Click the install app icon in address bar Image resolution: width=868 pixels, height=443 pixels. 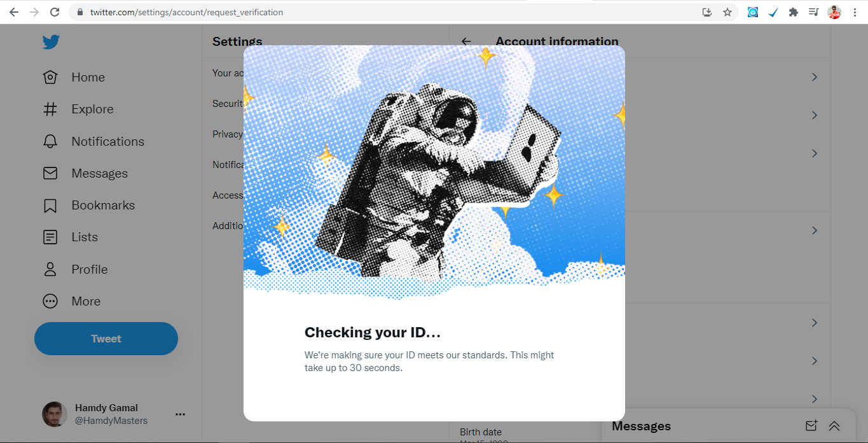point(707,12)
